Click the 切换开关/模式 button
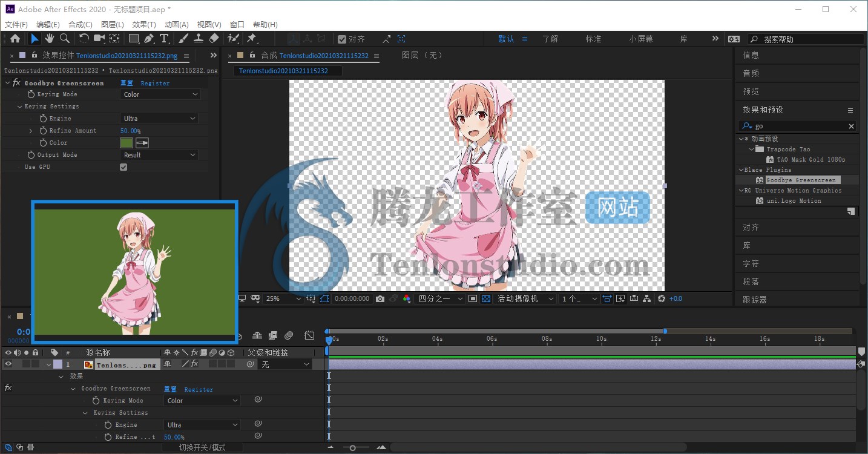 click(202, 447)
